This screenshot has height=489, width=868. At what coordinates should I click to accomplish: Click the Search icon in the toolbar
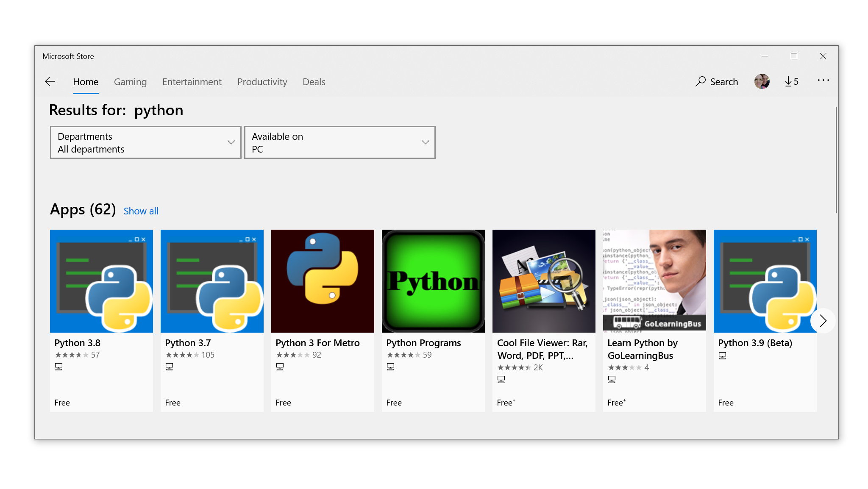coord(700,82)
